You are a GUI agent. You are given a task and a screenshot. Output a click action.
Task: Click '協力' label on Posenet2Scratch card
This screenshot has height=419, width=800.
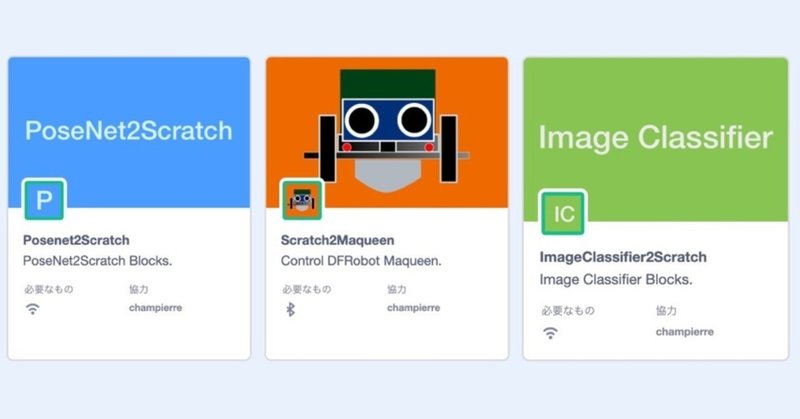tap(138, 289)
